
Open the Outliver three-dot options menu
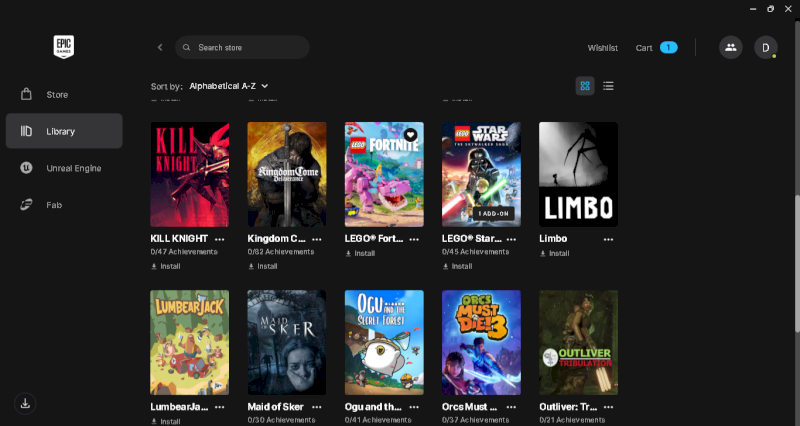(x=609, y=407)
